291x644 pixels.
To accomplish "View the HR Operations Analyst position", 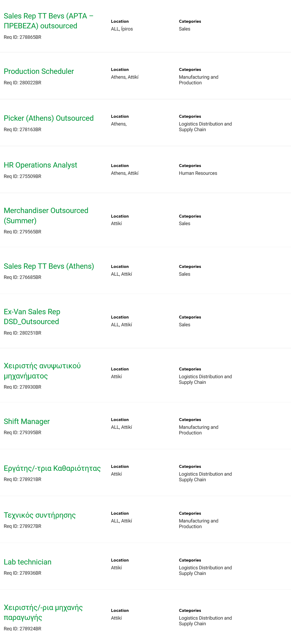I will (x=40, y=165).
